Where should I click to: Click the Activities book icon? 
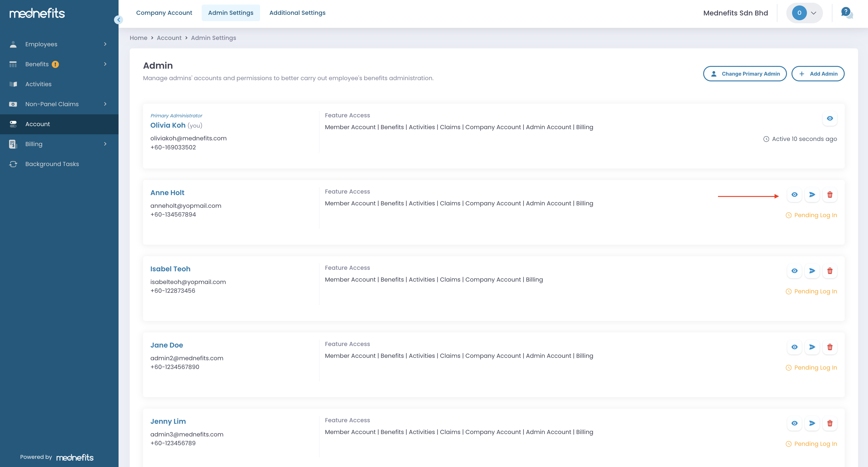tap(13, 84)
